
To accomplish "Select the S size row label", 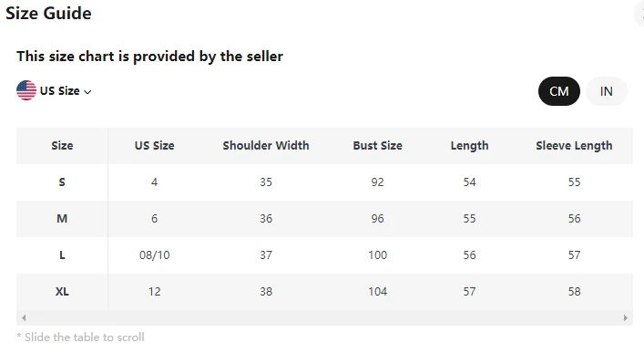I will click(62, 182).
